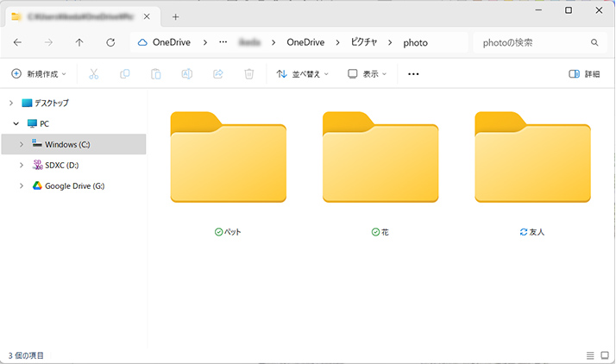This screenshot has height=364, width=616.
Task: Go up one folder level
Action: coord(79,42)
